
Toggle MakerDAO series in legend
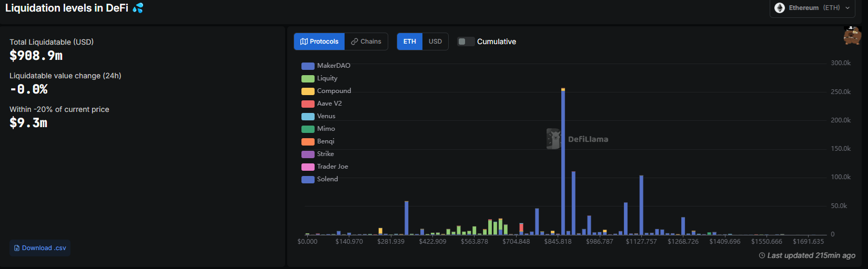[x=326, y=66]
